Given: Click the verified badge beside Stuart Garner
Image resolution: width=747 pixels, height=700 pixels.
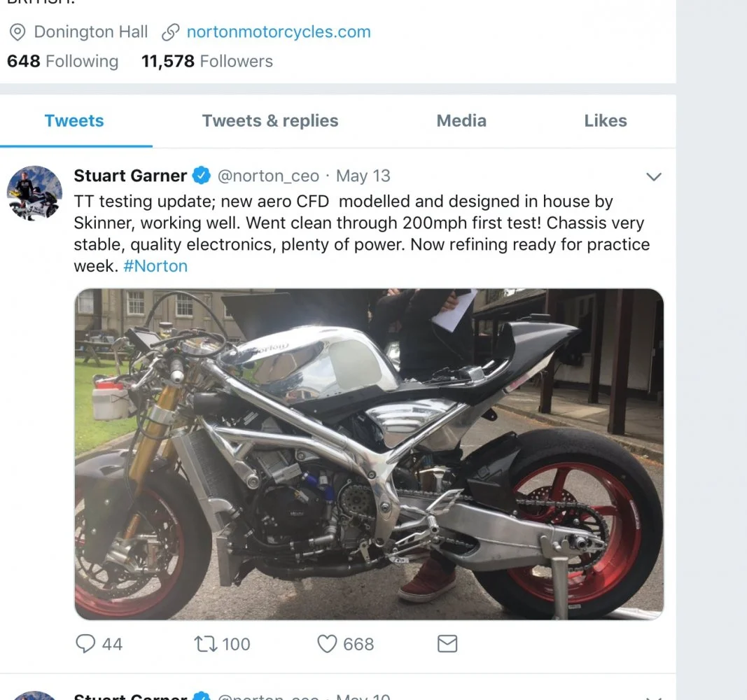Looking at the screenshot, I should [x=201, y=176].
